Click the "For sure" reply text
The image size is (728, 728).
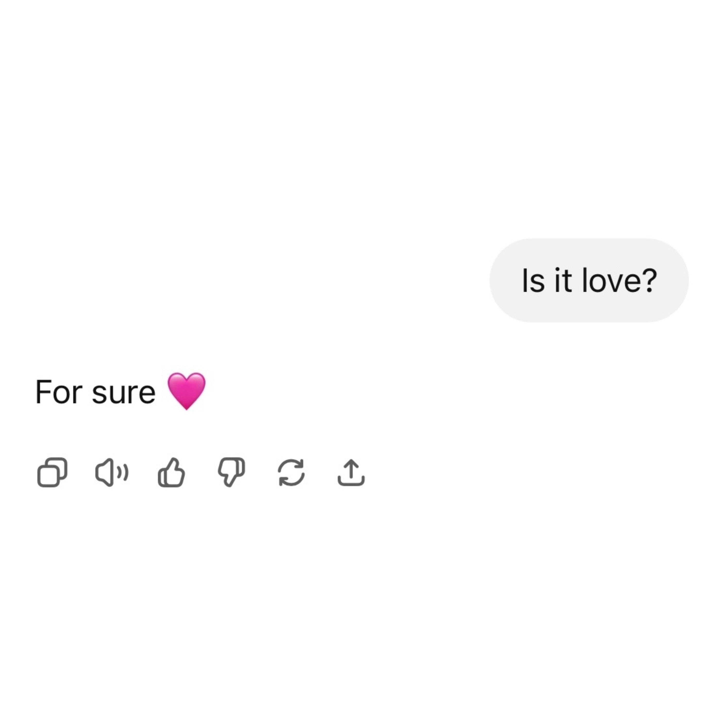click(95, 392)
